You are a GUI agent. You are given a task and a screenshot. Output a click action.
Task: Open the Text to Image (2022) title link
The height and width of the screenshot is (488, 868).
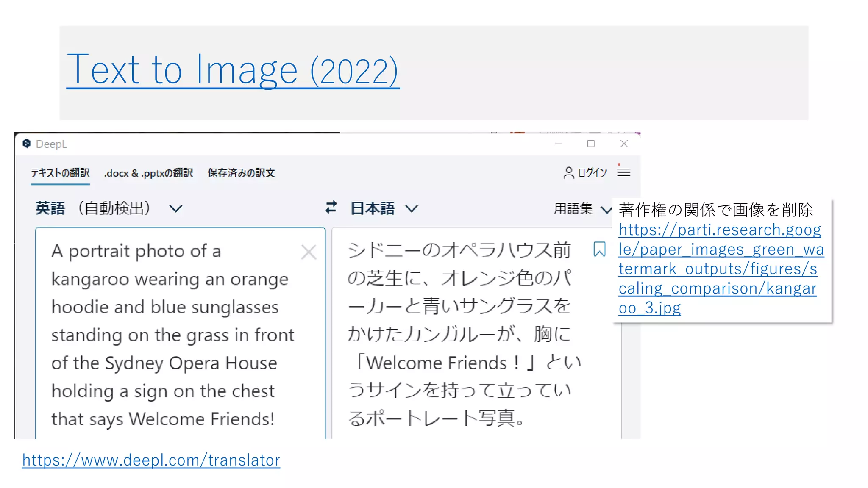[233, 70]
